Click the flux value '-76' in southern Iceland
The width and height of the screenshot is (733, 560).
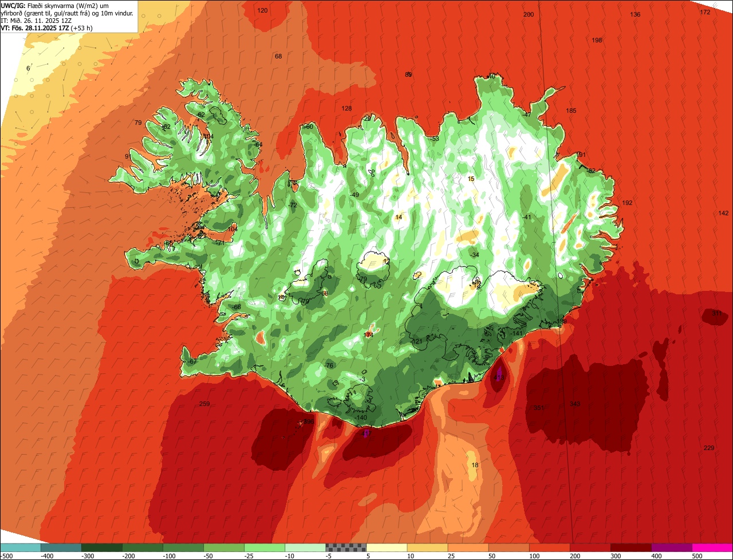click(x=329, y=365)
